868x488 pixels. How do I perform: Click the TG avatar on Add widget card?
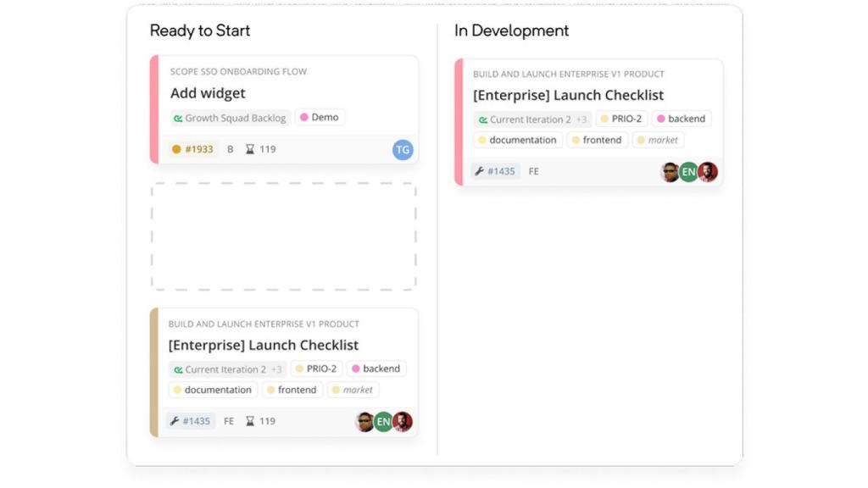pos(403,150)
